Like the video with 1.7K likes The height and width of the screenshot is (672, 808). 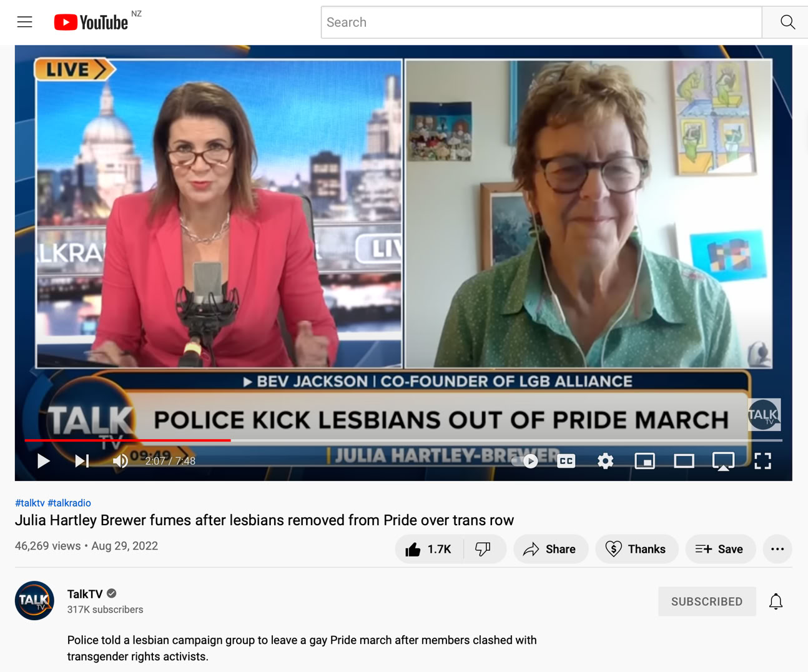(x=429, y=550)
